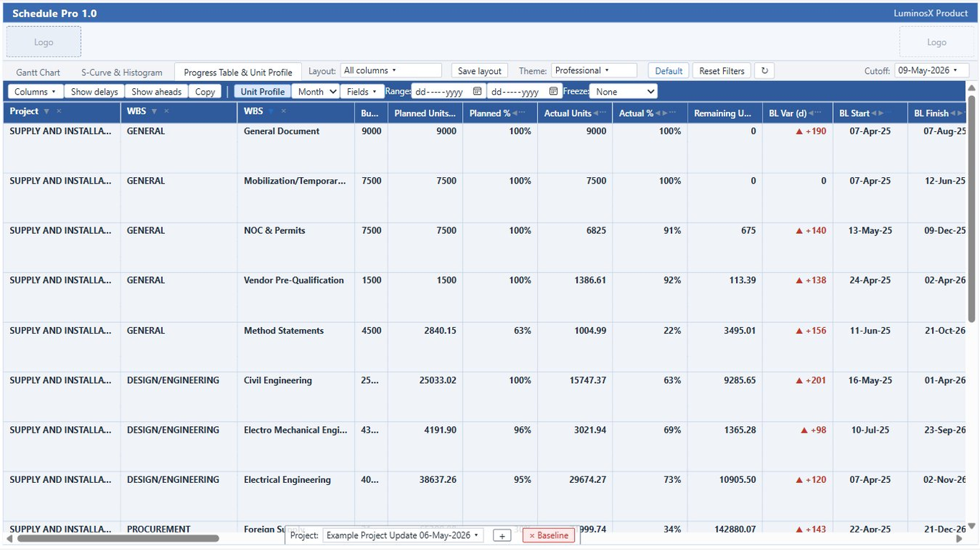This screenshot has height=551, width=980.
Task: Open the Theme Professional dropdown
Action: point(594,70)
